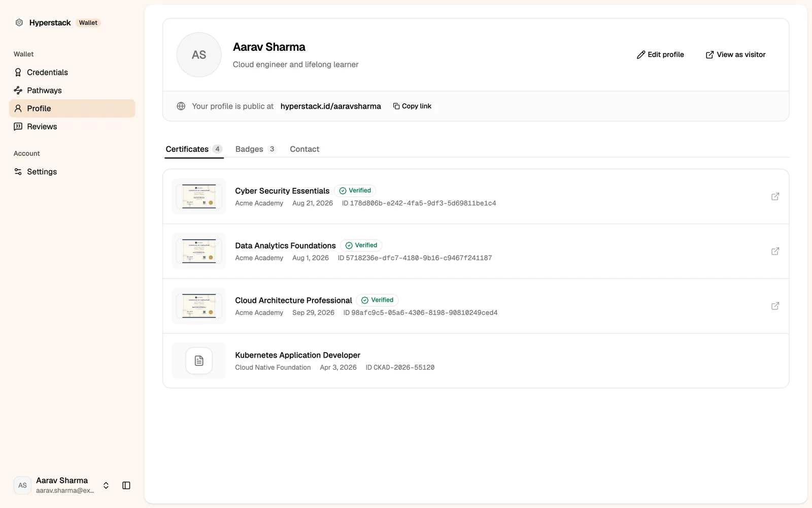Click the Verified badge on Cloud Architecture Professional
The image size is (812, 508).
pyautogui.click(x=377, y=300)
